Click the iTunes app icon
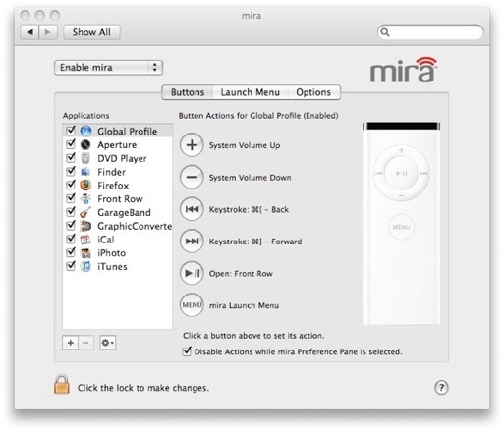The image size is (504, 431). pos(85,266)
